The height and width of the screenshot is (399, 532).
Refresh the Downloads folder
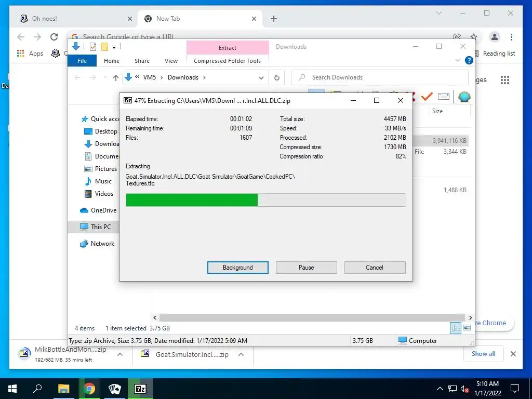click(277, 78)
